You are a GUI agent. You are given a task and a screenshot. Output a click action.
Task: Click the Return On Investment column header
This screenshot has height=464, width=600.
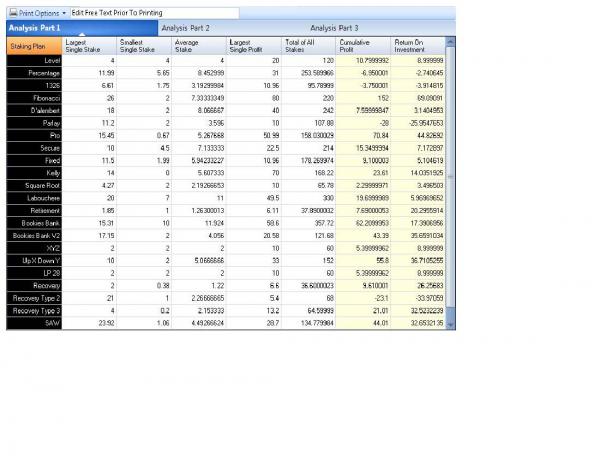point(416,45)
